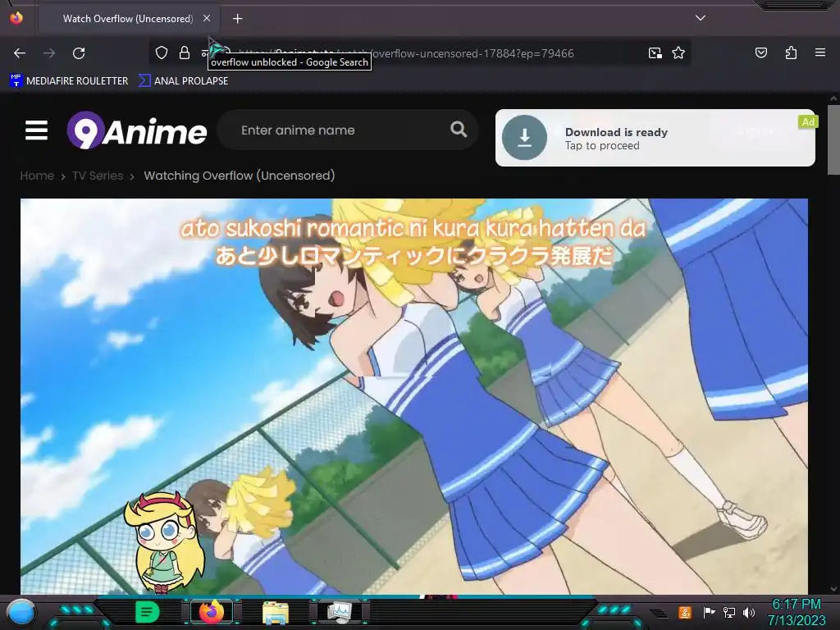Open the tracking protection shield icon
This screenshot has height=630, width=840.
162,52
